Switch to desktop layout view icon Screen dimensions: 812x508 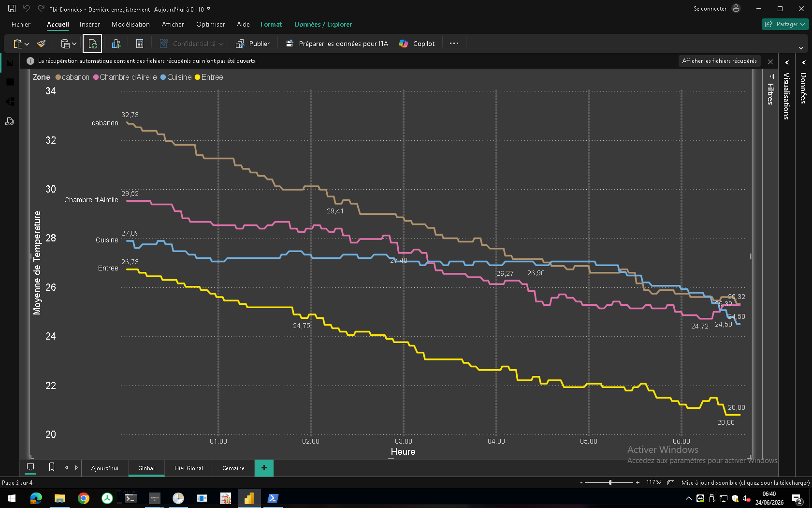coord(30,467)
